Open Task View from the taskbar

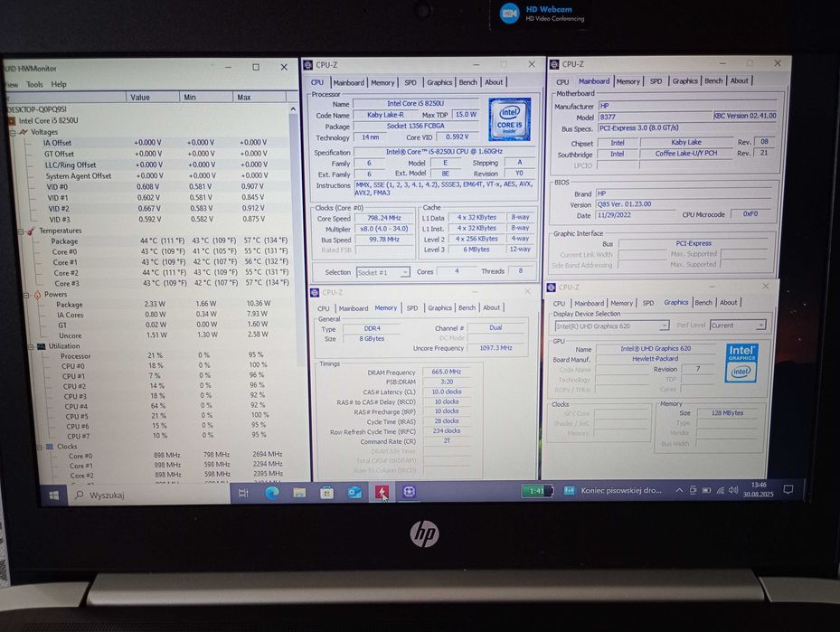coord(243,494)
